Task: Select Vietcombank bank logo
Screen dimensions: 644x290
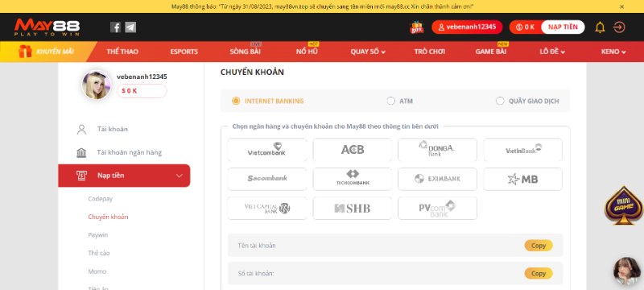Action: point(267,150)
